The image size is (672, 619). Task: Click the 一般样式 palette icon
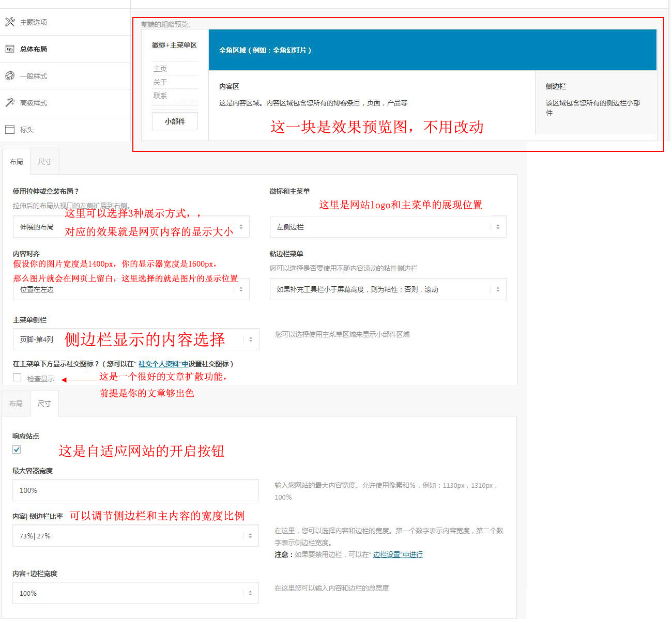pyautogui.click(x=10, y=76)
